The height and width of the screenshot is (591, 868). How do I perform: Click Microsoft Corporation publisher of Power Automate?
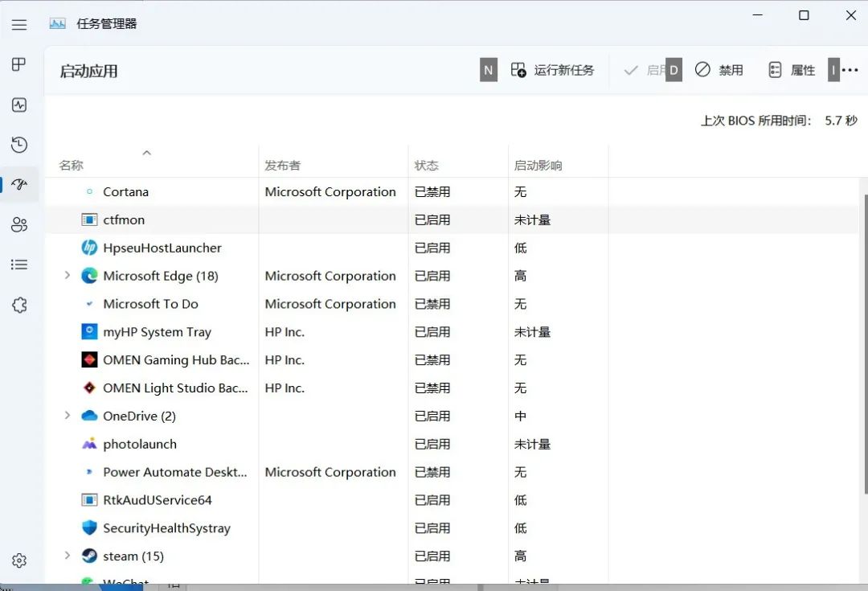[x=330, y=472]
